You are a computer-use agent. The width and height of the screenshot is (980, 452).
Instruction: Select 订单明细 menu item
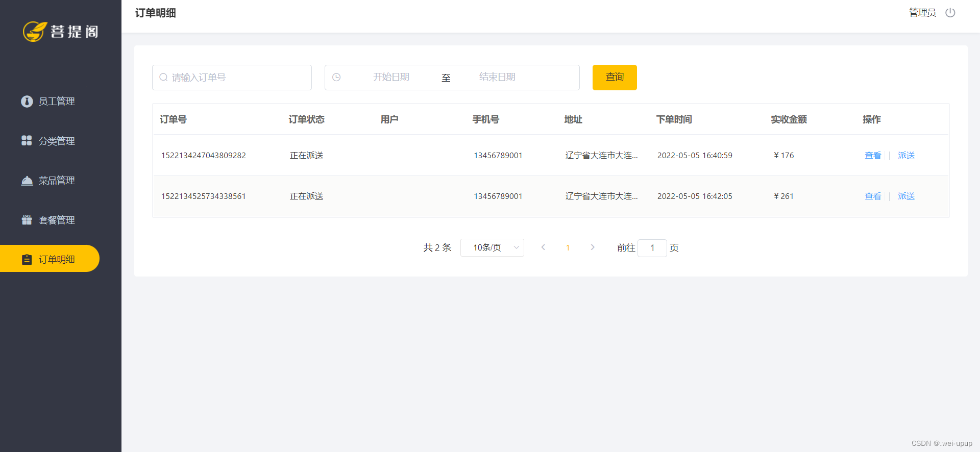tap(50, 259)
